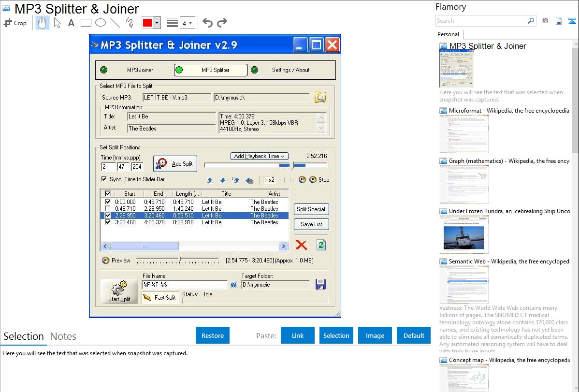This screenshot has height=392, width=579.
Task: Click the red color swatch
Action: [x=147, y=23]
